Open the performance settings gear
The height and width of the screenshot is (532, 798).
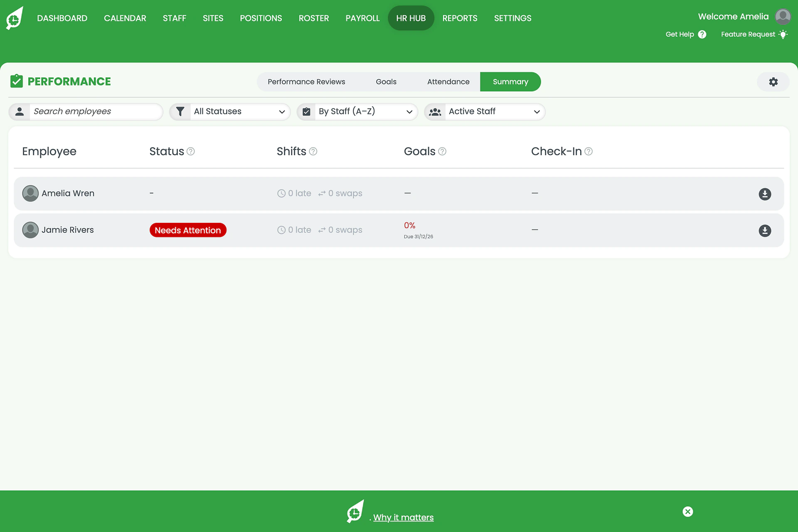(x=773, y=82)
